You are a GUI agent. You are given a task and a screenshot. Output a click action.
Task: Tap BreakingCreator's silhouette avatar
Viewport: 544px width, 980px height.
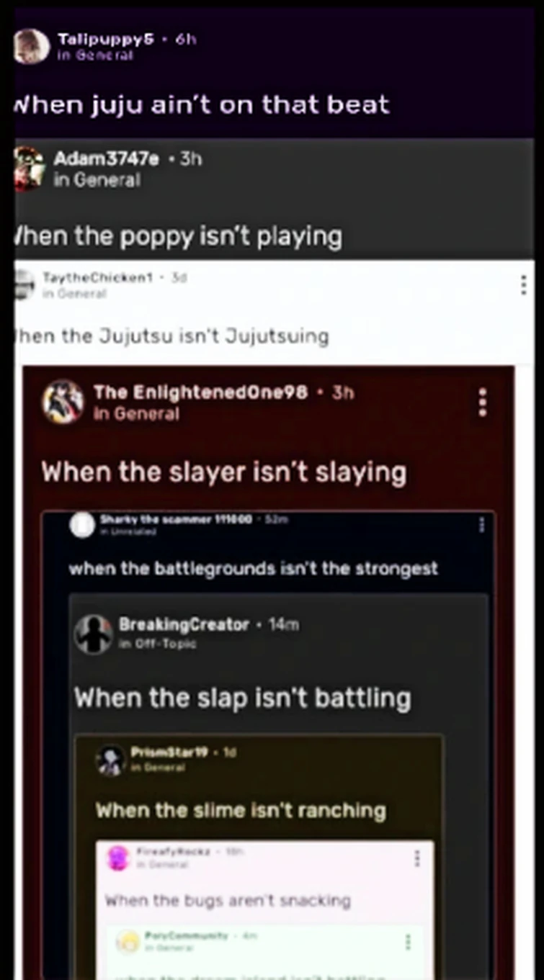[x=94, y=634]
